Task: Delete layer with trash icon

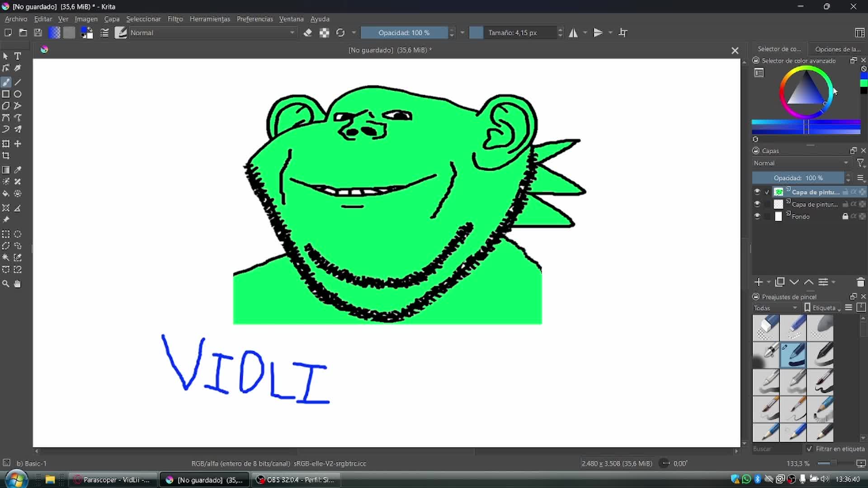Action: click(860, 282)
